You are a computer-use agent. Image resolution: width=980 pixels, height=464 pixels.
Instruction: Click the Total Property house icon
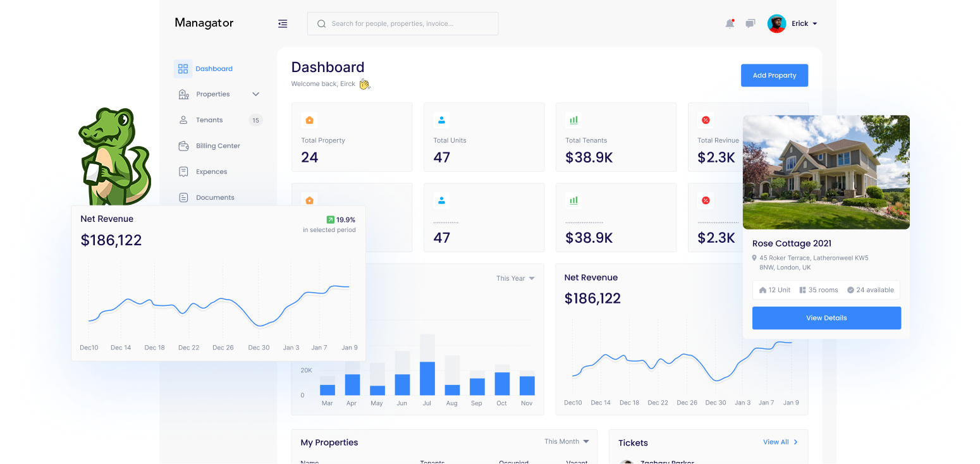(x=309, y=120)
